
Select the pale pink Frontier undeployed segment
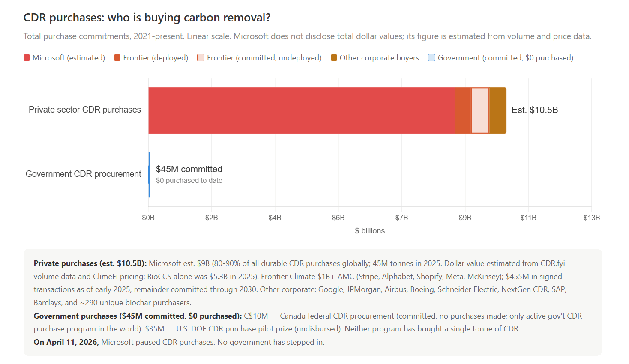tap(480, 110)
